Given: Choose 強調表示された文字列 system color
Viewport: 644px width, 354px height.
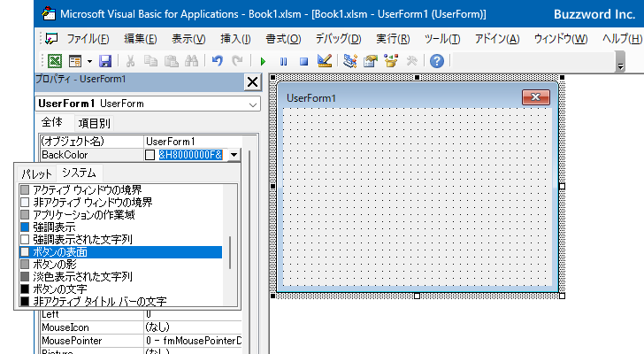Looking at the screenshot, I should [120, 240].
